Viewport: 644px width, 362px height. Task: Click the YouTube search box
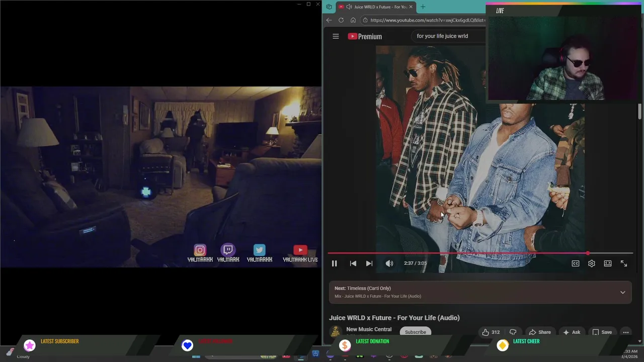coord(448,36)
